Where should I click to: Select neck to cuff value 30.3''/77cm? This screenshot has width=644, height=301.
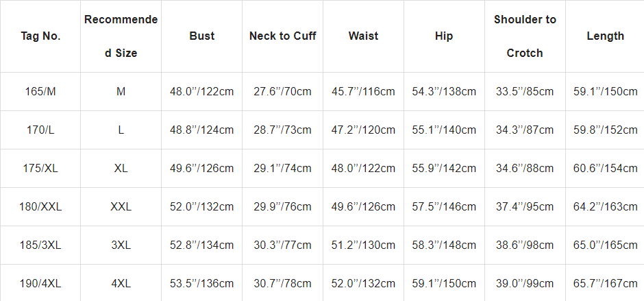point(282,245)
